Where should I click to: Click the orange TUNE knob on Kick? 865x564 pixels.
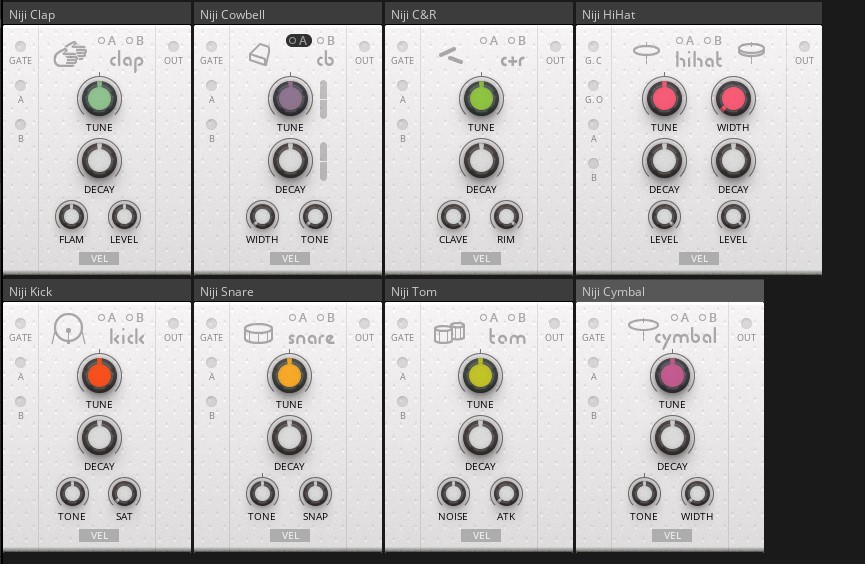[99, 375]
